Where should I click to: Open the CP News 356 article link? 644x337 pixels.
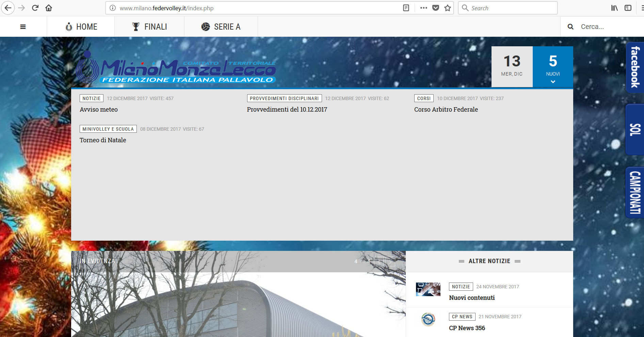(467, 328)
